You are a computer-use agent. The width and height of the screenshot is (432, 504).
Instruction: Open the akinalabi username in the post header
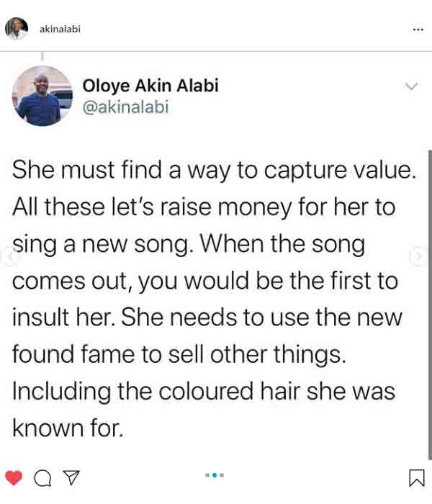click(60, 30)
